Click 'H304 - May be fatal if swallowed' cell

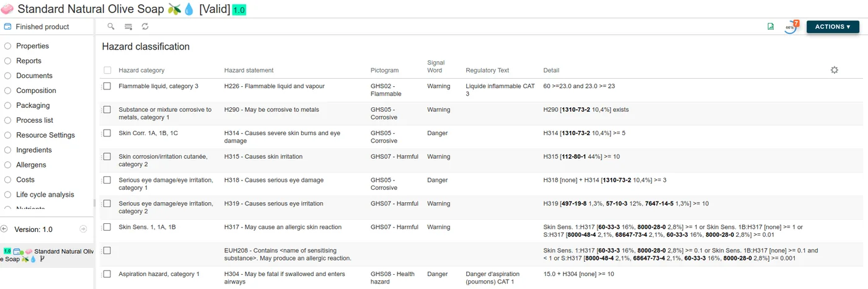[285, 278]
